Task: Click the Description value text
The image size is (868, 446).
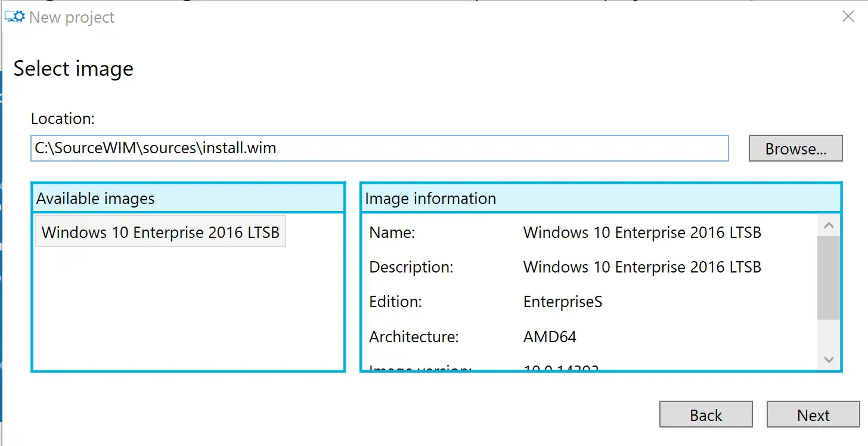Action: 642,267
